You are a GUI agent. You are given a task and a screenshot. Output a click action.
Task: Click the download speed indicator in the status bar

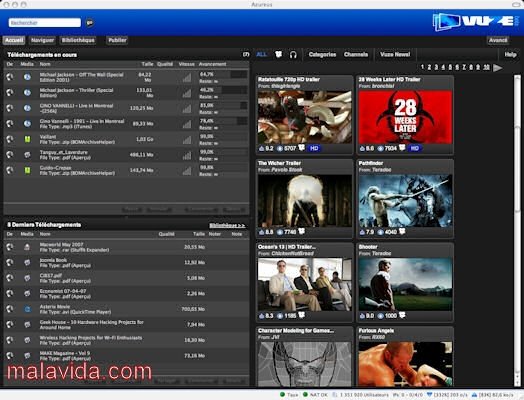pos(447,395)
